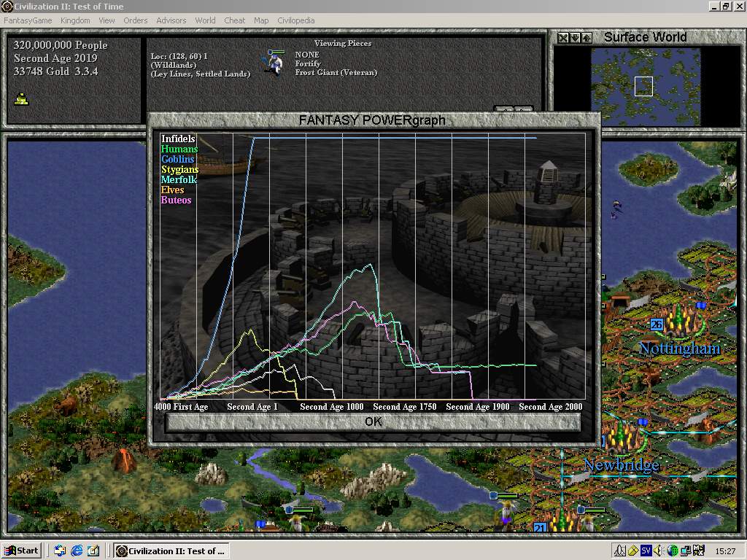747x560 pixels.
Task: Click the 'Second Age 1' axis label
Action: point(252,407)
